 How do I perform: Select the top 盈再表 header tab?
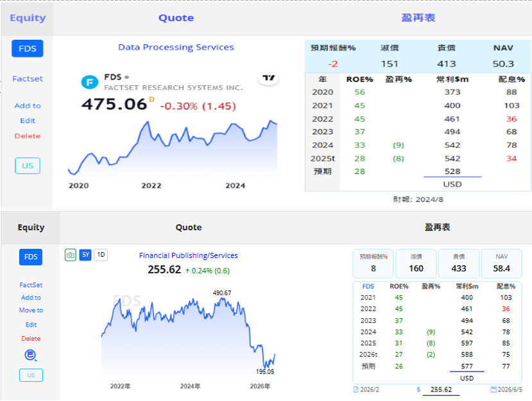pos(418,17)
